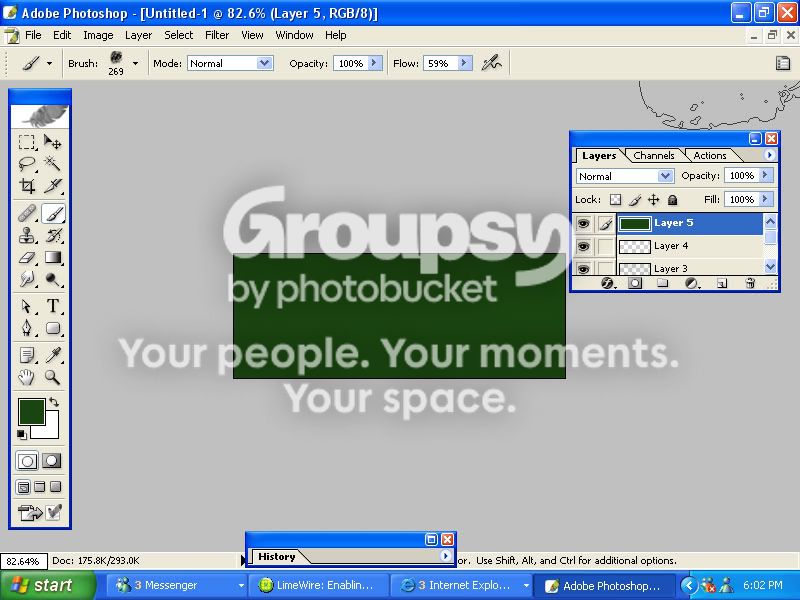The height and width of the screenshot is (600, 800).
Task: Choose the Eyedropper tool
Action: point(53,355)
